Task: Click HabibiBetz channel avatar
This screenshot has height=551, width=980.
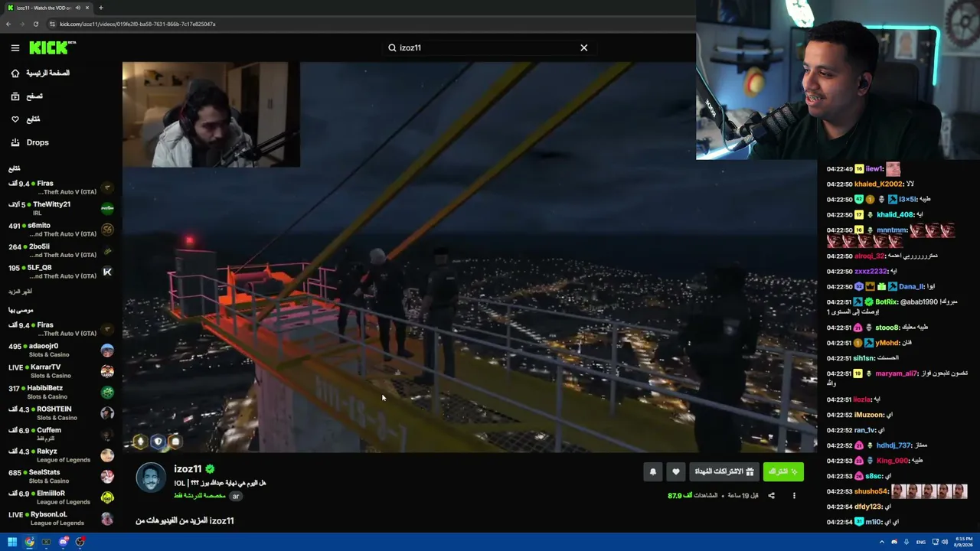Action: coord(107,392)
